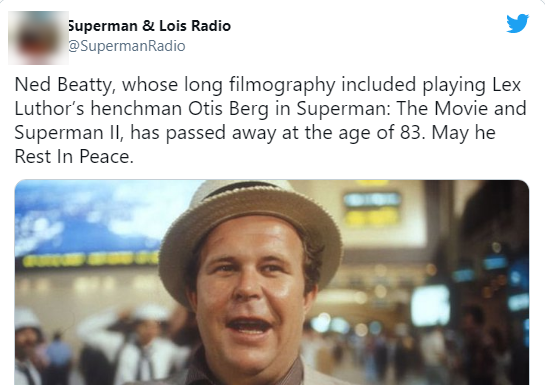Image resolution: width=545 pixels, height=385 pixels.
Task: Click the 'Superman II' text line
Action: coord(69,132)
